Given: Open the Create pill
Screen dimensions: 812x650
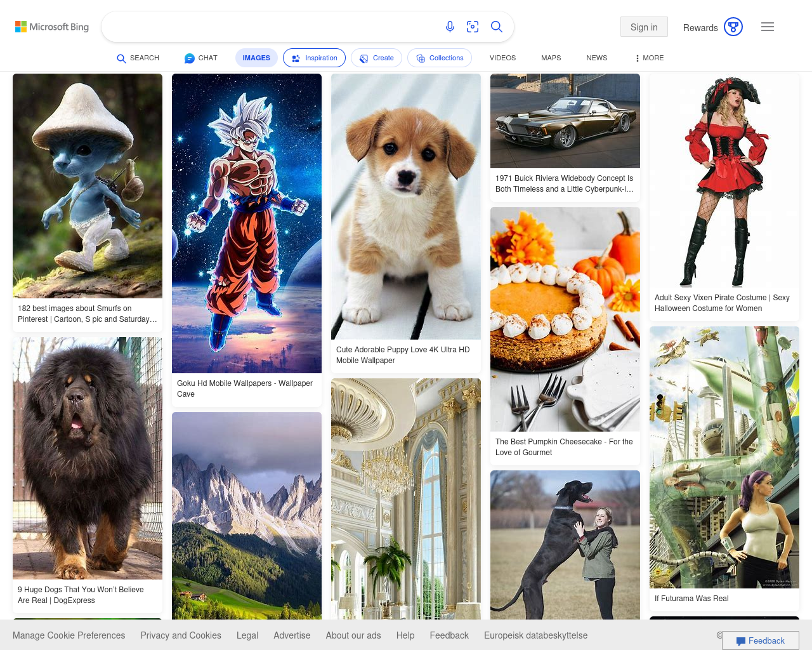Looking at the screenshot, I should pyautogui.click(x=376, y=58).
